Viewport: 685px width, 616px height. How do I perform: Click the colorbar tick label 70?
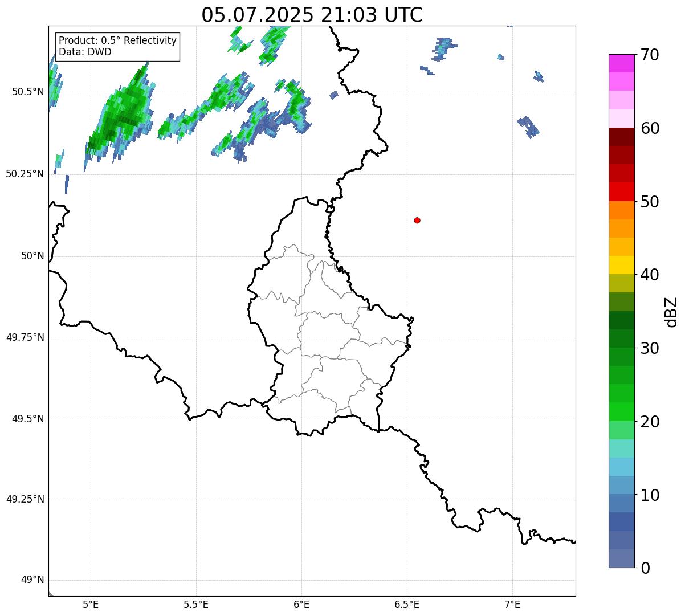(650, 55)
